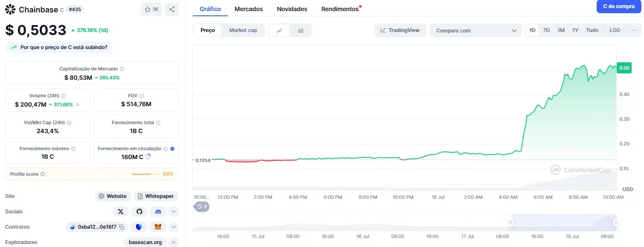Show info icon for Volume (24h)
This screenshot has width=644, height=247.
[64, 96]
